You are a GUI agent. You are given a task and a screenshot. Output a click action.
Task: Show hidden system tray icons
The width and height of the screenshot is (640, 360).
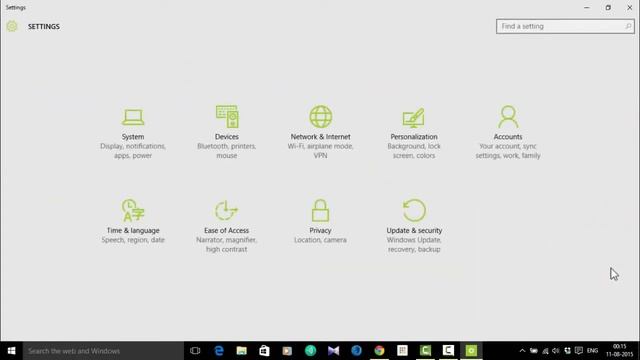tap(522, 351)
